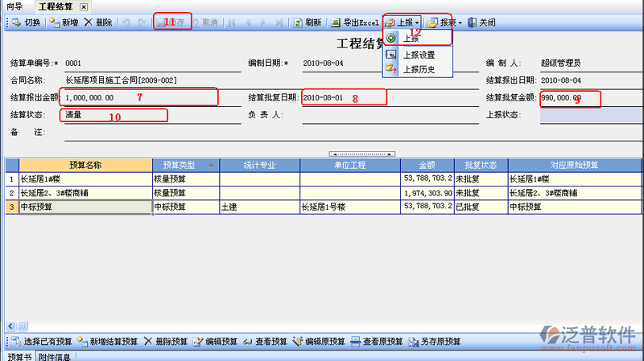Click the 新增 (new) toolbar icon
The height and width of the screenshot is (361, 644).
55,23
